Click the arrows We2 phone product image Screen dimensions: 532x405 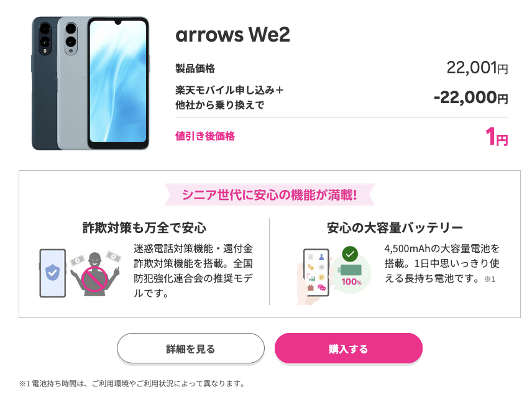coord(91,83)
